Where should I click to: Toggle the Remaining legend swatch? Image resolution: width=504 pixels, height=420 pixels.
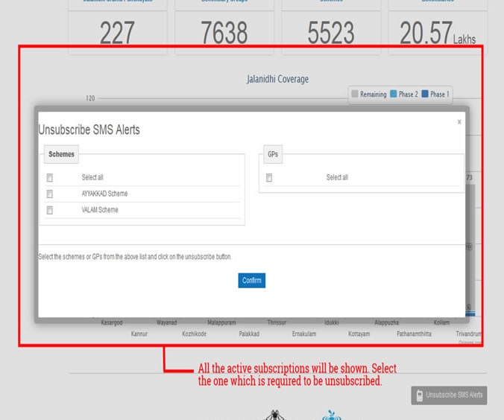pyautogui.click(x=355, y=95)
